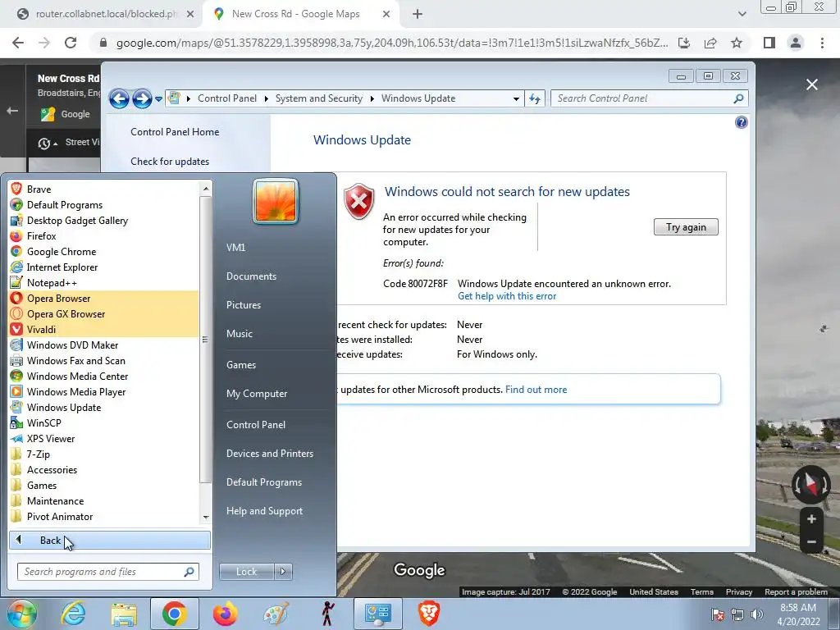Open Internet Explorer taskbar icon
This screenshot has height=630, width=840.
(x=73, y=614)
